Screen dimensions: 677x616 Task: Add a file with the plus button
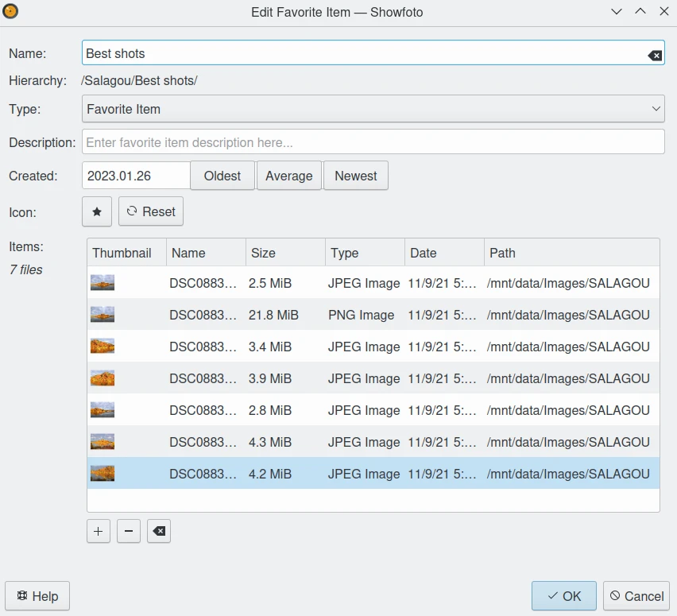pyautogui.click(x=98, y=532)
